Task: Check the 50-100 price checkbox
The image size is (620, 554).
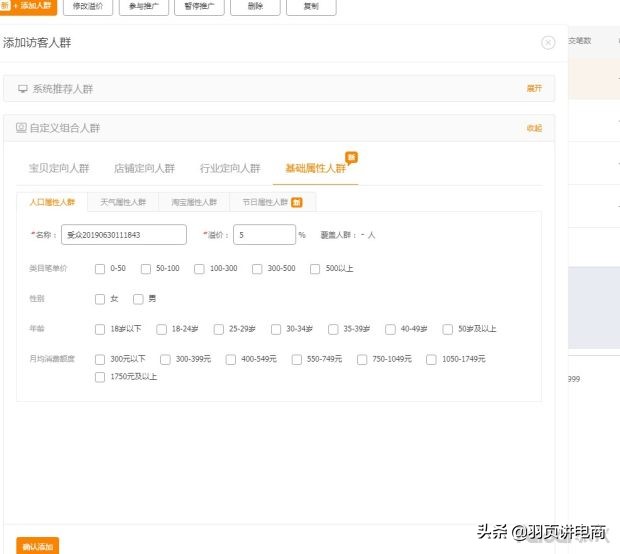Action: (146, 269)
